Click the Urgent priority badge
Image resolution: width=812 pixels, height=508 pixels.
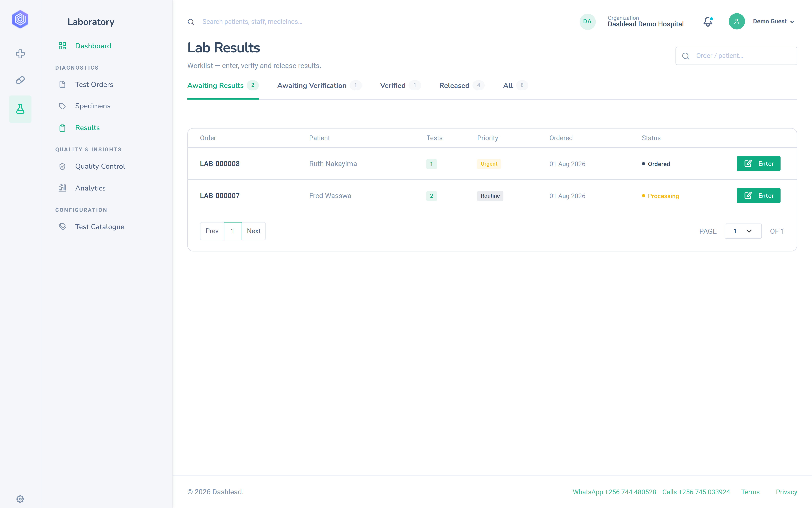coord(489,164)
